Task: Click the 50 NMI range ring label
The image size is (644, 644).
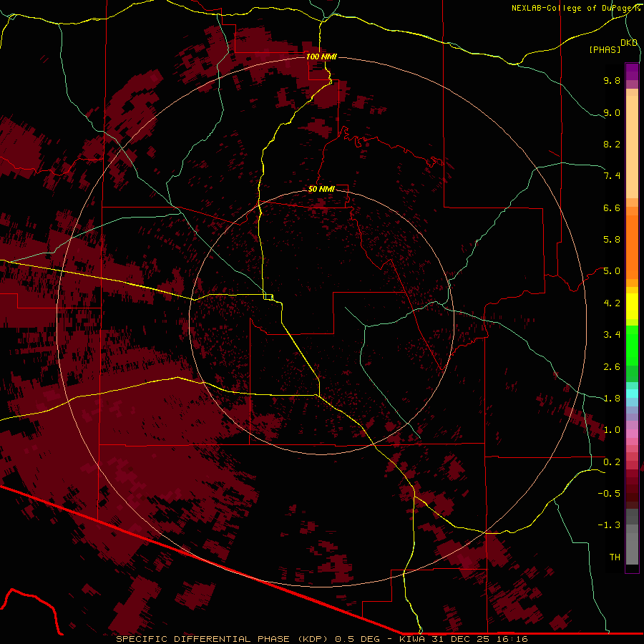Action: 321,189
